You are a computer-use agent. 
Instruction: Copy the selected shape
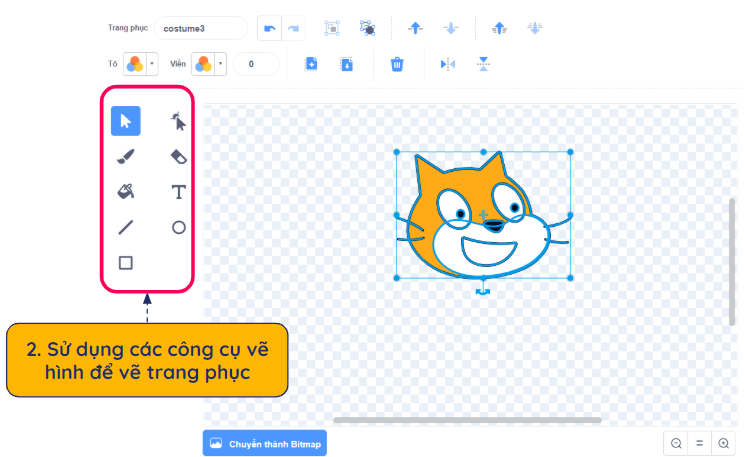tap(311, 64)
